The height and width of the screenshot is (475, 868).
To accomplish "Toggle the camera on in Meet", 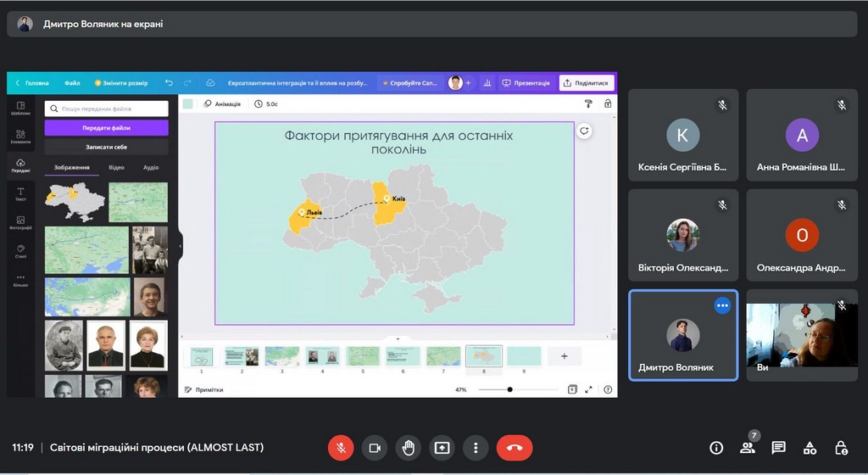I will 375,448.
